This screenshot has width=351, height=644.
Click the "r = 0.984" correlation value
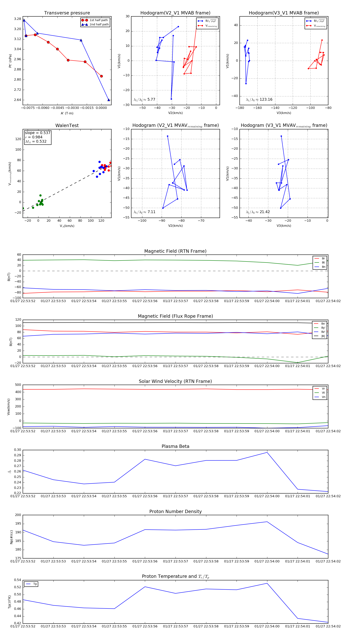click(34, 137)
